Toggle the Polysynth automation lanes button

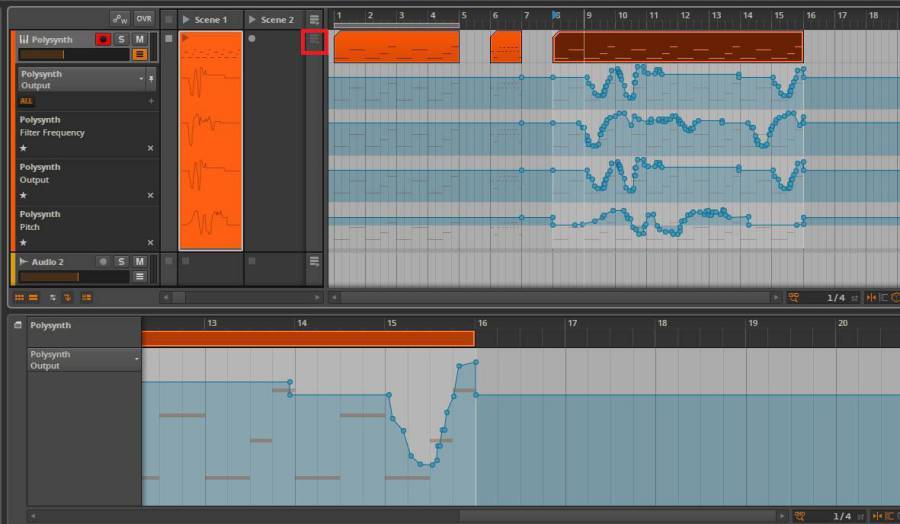click(x=140, y=54)
